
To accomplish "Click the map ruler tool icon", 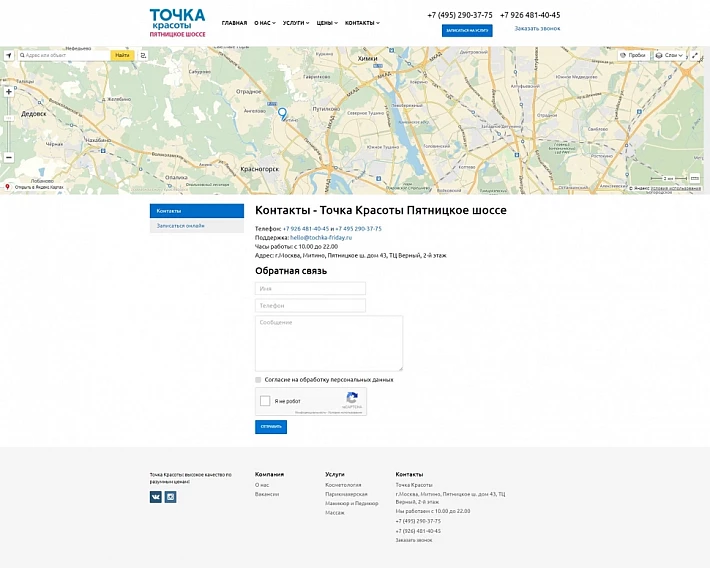I will click(x=694, y=177).
